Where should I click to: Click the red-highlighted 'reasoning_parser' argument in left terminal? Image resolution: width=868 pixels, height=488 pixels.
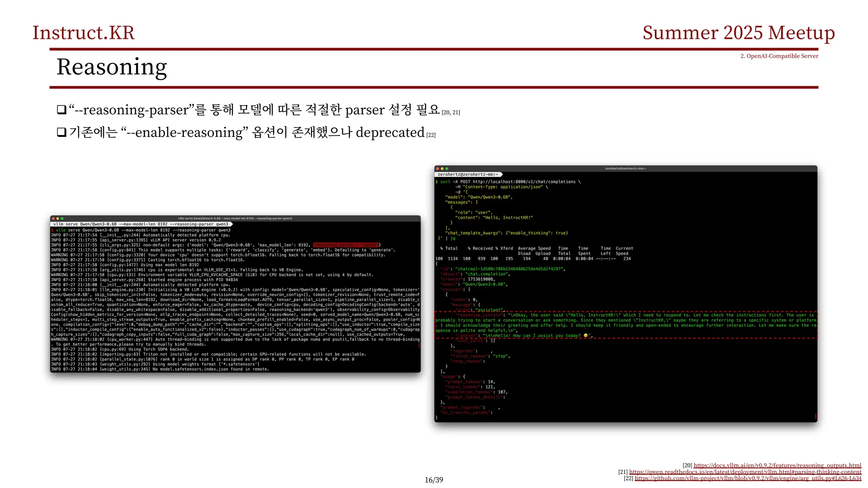346,245
